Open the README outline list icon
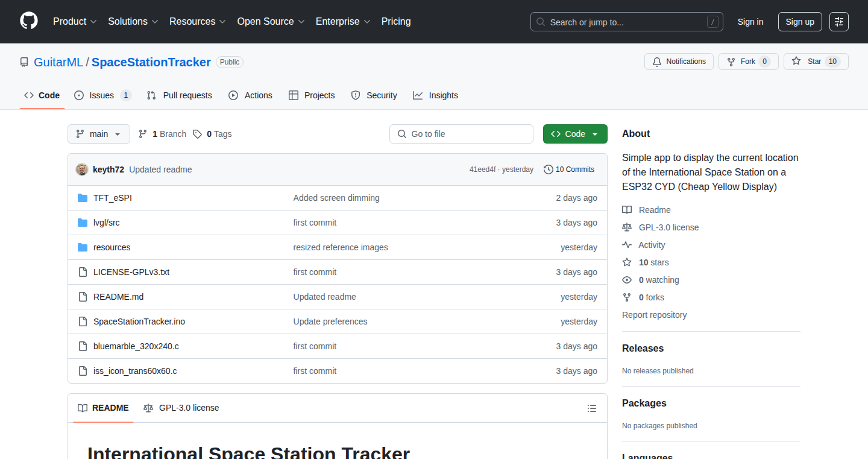 point(592,408)
